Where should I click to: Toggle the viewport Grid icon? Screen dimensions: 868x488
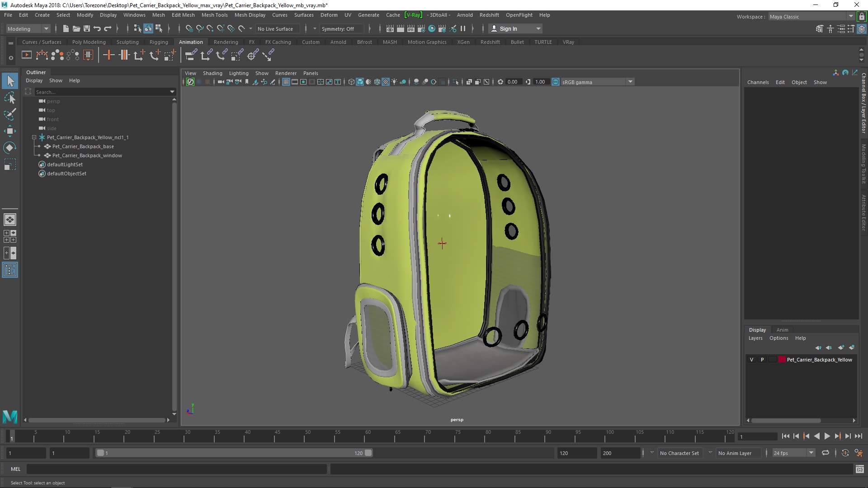286,82
